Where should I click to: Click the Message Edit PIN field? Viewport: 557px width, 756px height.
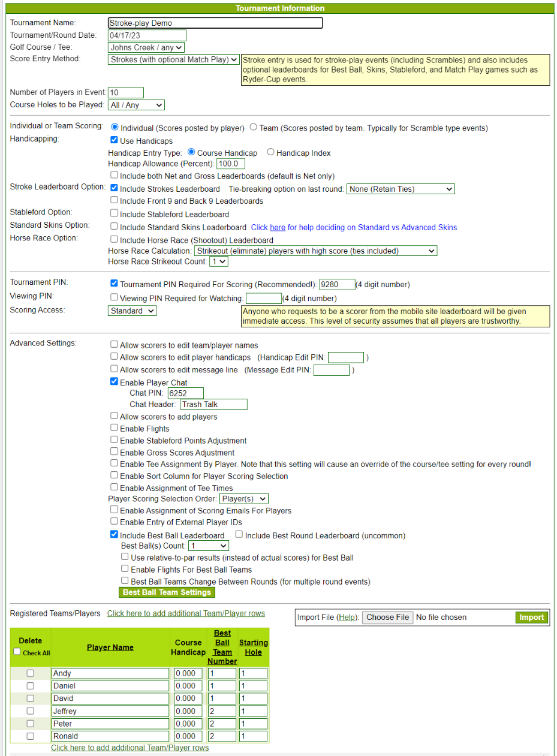click(x=332, y=370)
